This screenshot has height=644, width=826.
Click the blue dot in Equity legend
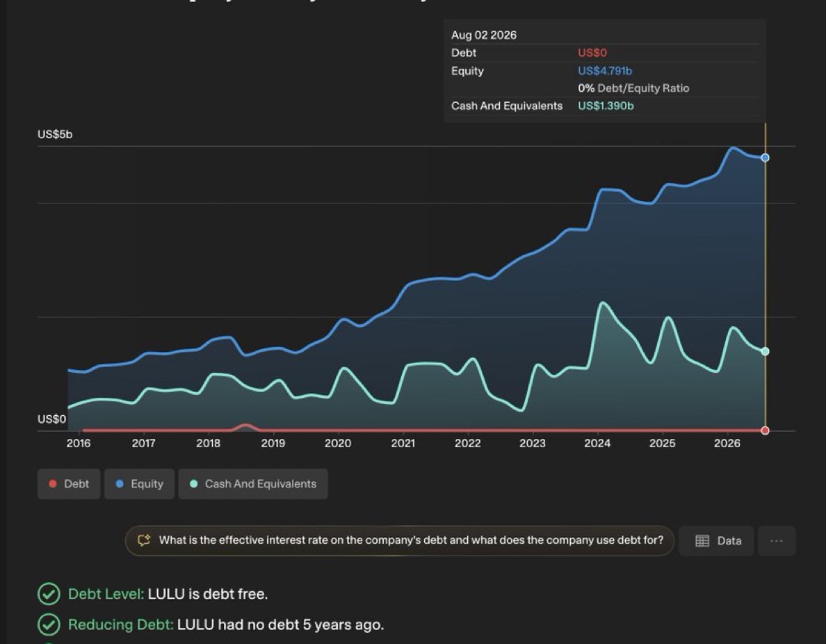[120, 484]
